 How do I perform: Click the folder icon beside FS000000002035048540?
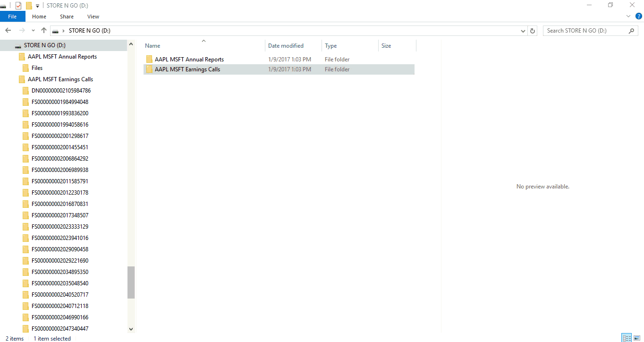coord(25,283)
